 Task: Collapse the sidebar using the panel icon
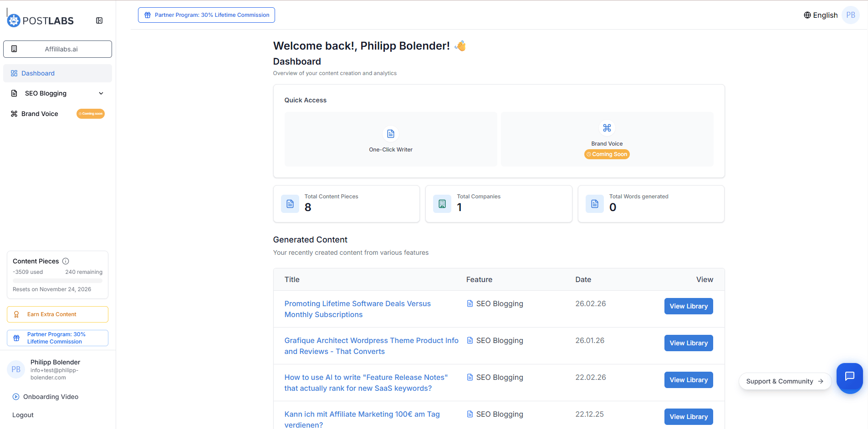tap(99, 20)
